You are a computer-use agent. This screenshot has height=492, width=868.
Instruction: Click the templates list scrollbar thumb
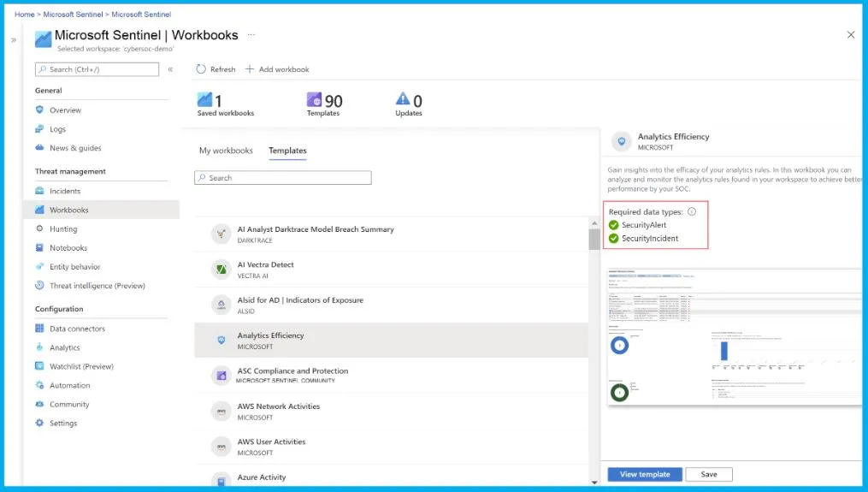tap(594, 239)
